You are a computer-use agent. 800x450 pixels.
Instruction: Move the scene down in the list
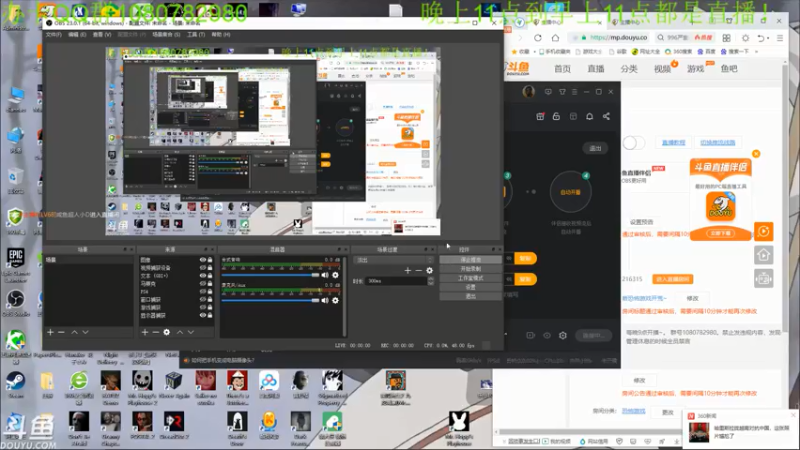(x=85, y=332)
